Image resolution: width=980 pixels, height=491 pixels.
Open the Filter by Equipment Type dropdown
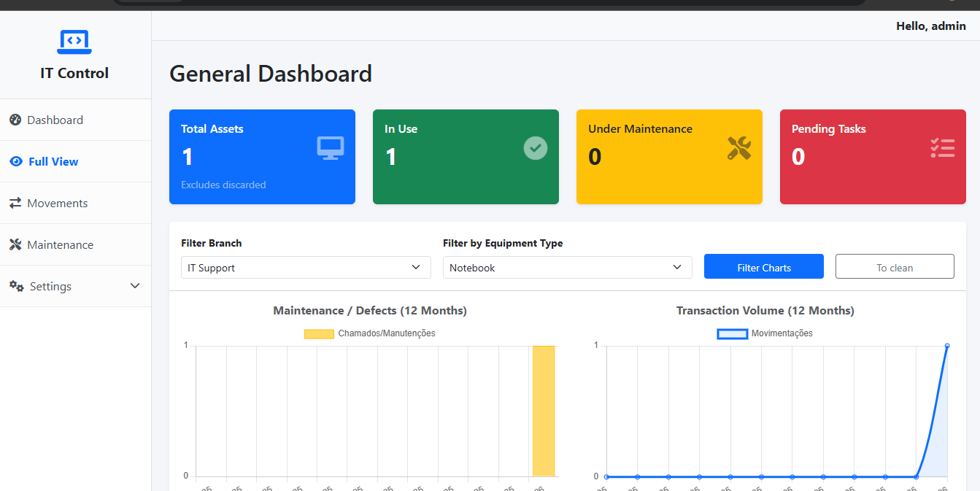(567, 268)
